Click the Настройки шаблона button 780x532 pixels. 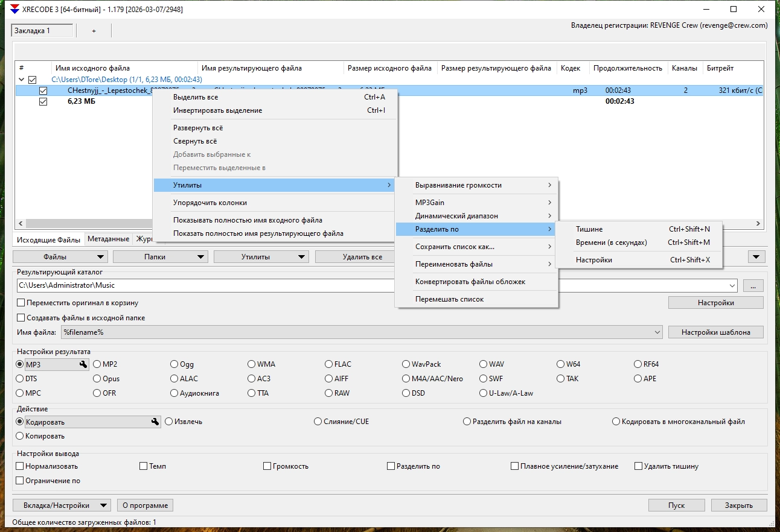click(x=716, y=332)
